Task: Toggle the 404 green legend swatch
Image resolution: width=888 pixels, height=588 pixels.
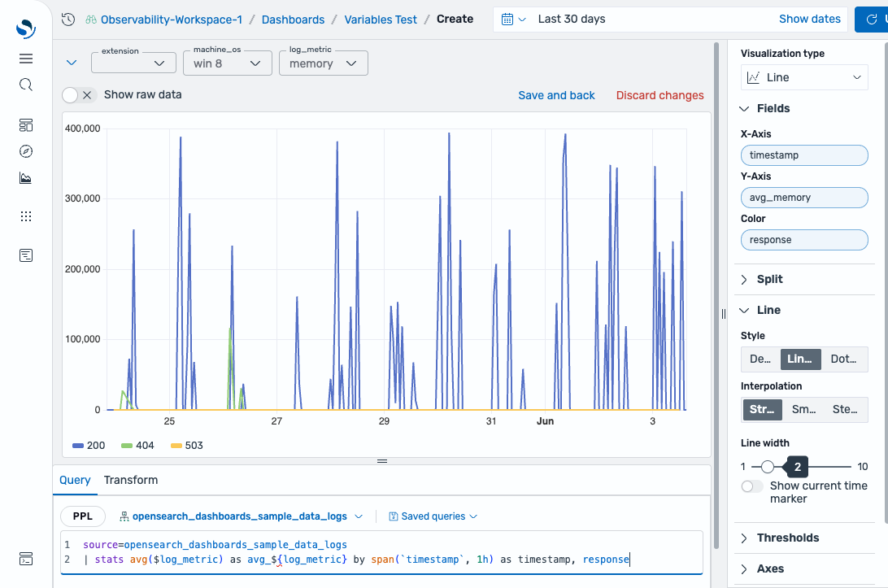Action: coord(127,446)
